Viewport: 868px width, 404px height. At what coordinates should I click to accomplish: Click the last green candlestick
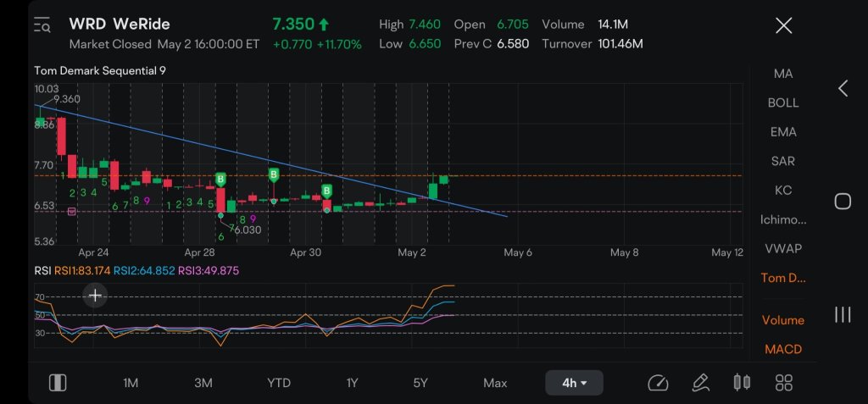tap(443, 180)
